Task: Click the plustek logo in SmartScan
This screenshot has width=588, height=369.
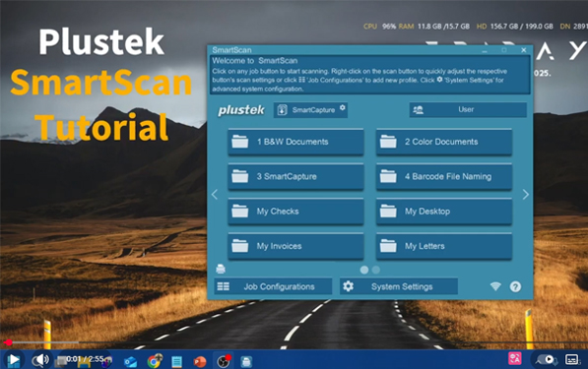Action: click(x=241, y=110)
